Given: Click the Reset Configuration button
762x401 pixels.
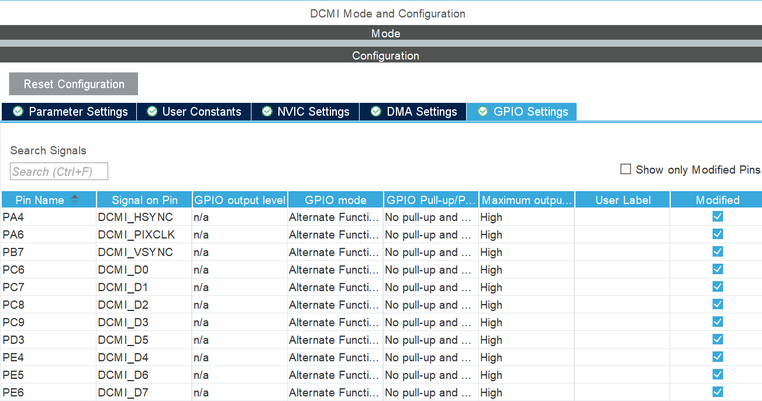Looking at the screenshot, I should point(73,84).
